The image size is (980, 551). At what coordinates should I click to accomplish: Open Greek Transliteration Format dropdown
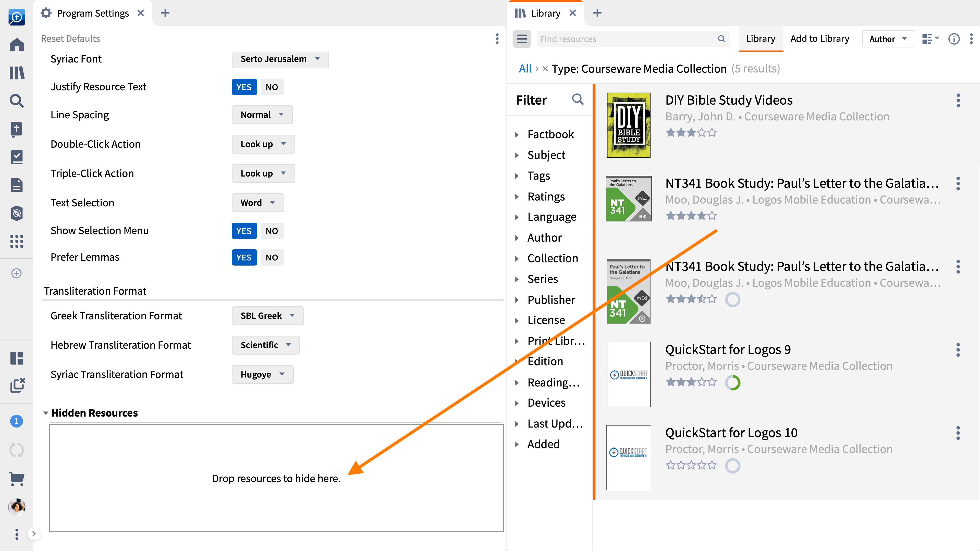click(267, 316)
